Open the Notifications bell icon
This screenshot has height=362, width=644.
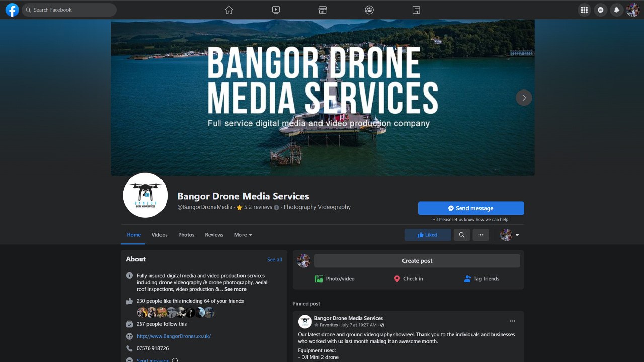point(617,10)
